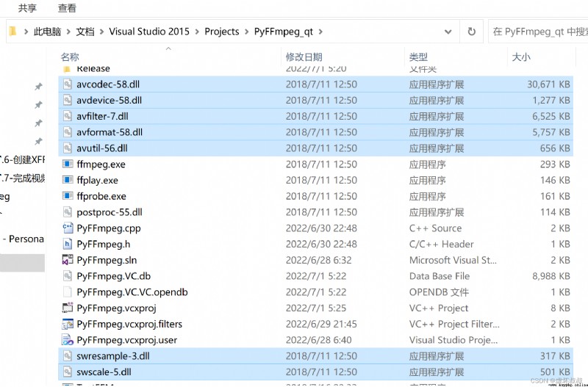Image resolution: width=588 pixels, height=387 pixels.
Task: Click 文档 breadcrumb in address bar
Action: click(x=85, y=32)
